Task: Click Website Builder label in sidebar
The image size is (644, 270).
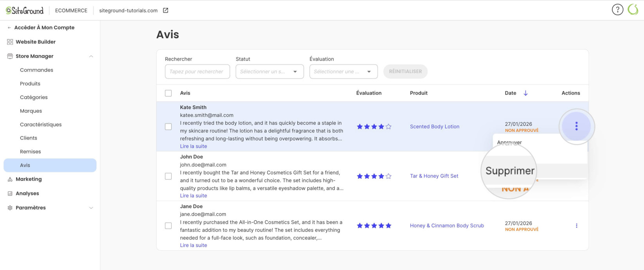Action: pos(36,42)
